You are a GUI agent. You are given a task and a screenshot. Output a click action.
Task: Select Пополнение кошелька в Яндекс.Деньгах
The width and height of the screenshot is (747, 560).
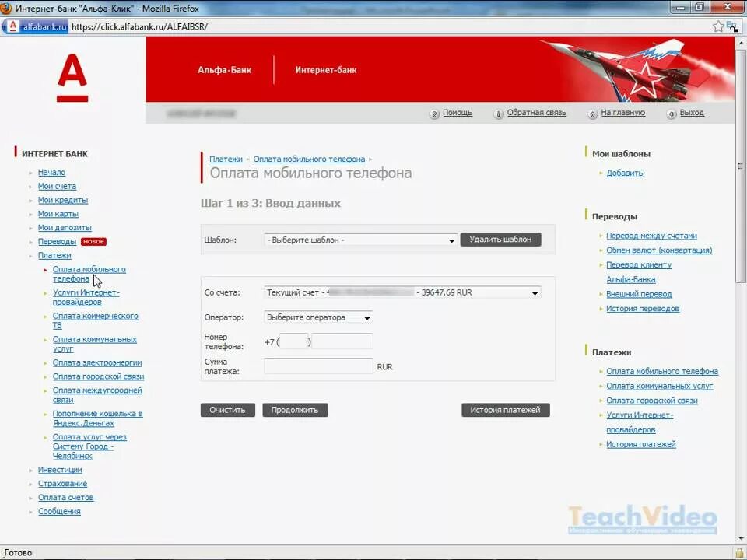coord(98,418)
